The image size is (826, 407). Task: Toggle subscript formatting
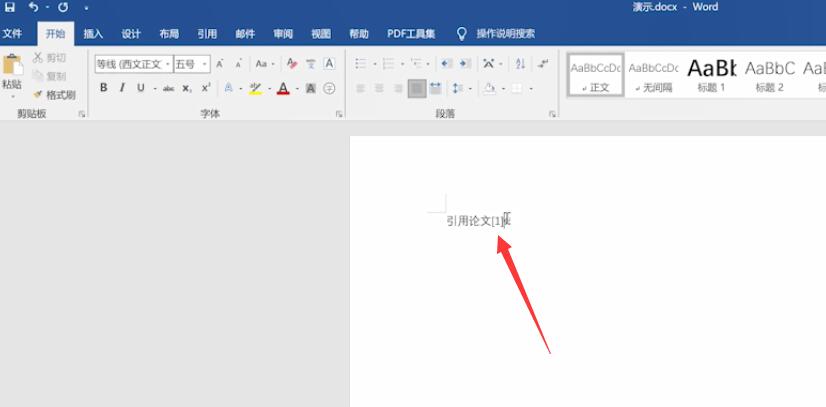(x=187, y=88)
